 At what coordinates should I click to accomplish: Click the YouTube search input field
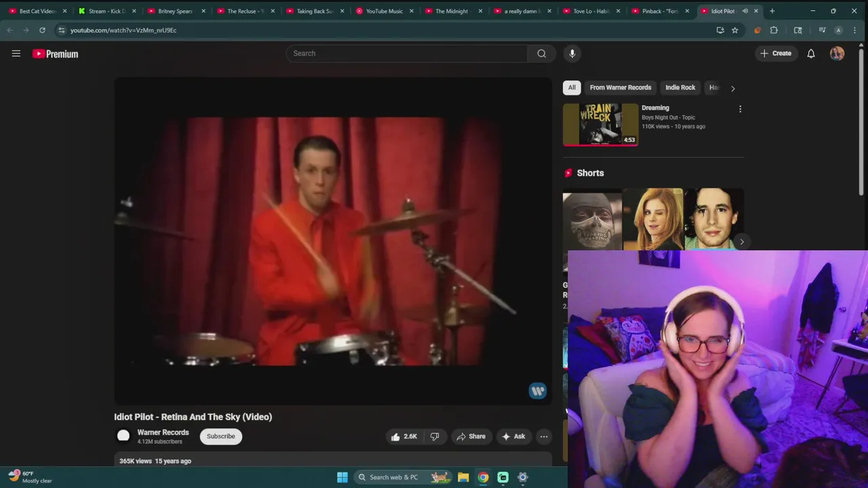(407, 54)
